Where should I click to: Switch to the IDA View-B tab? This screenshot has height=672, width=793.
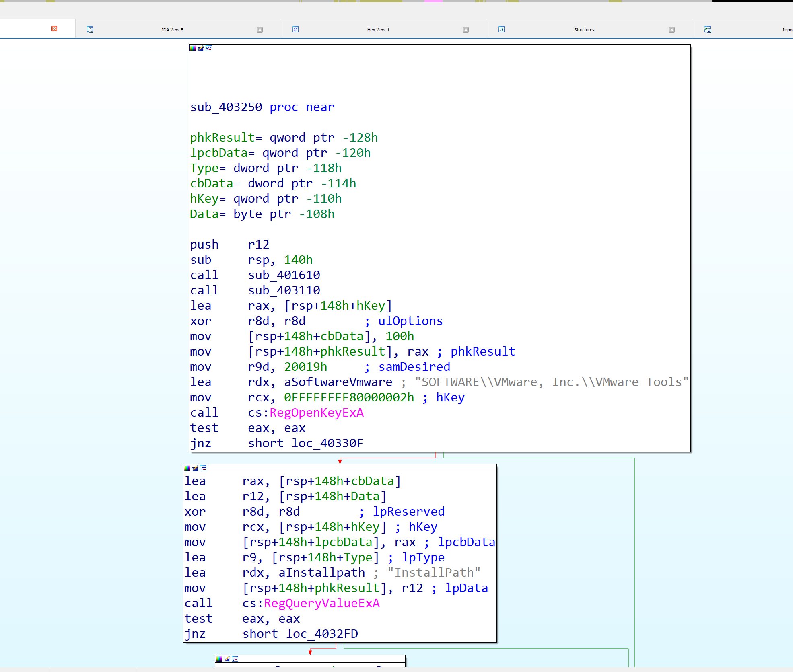pyautogui.click(x=172, y=30)
